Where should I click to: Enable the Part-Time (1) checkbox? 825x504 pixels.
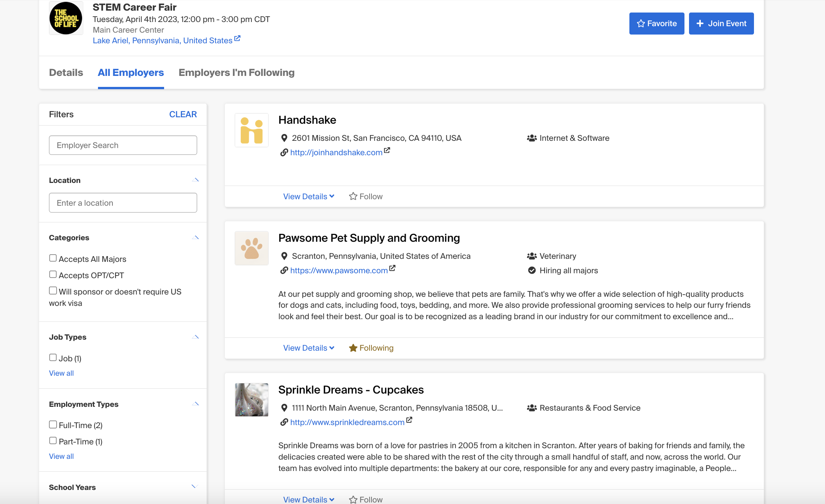click(53, 441)
